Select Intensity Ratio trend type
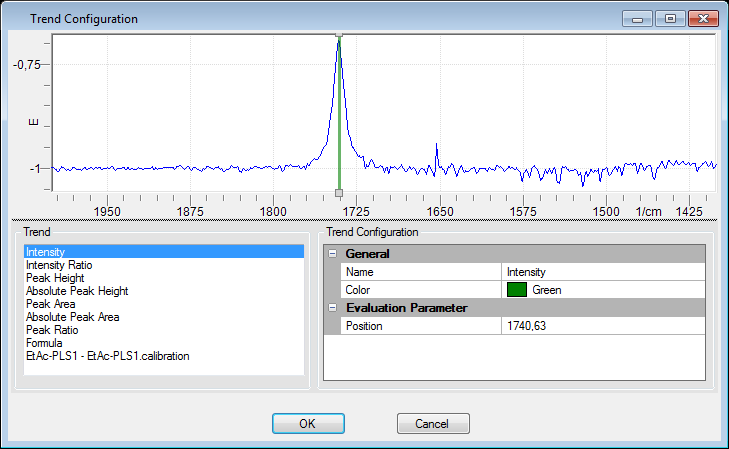The height and width of the screenshot is (449, 729). pyautogui.click(x=60, y=266)
